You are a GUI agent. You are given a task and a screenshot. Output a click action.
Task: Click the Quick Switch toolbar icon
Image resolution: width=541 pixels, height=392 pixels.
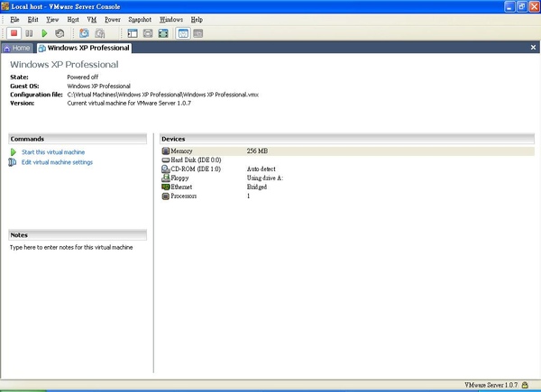[x=148, y=33]
